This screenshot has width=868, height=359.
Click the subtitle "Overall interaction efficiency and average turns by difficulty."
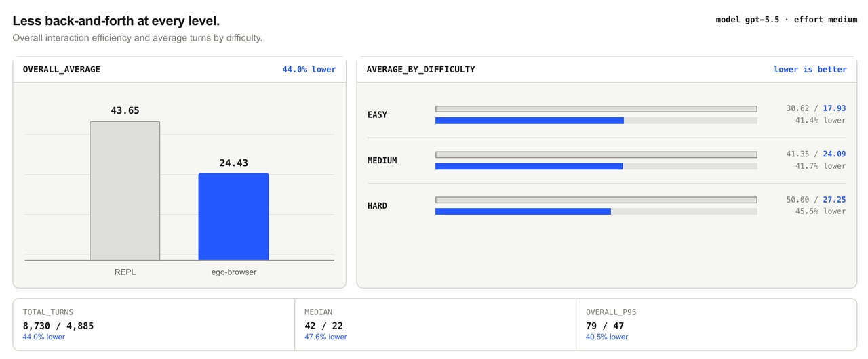pos(137,38)
